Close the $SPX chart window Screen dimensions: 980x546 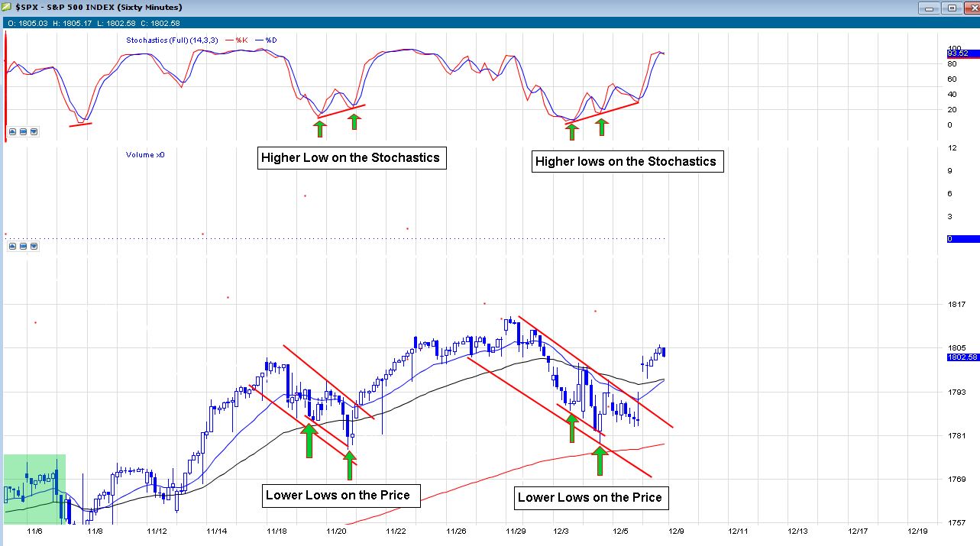970,8
